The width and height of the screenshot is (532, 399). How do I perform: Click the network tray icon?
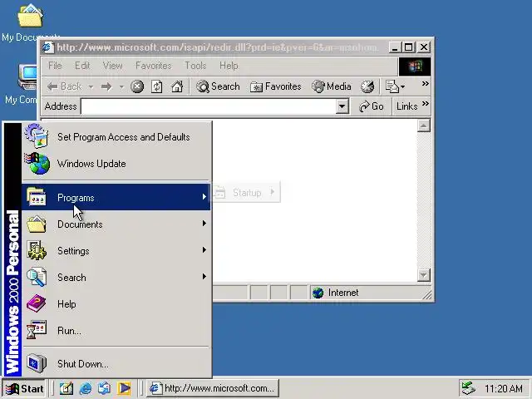click(469, 389)
